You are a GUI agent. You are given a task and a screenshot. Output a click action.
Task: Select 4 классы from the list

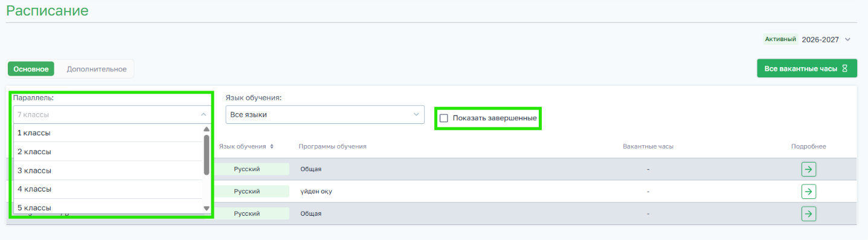[x=108, y=189]
